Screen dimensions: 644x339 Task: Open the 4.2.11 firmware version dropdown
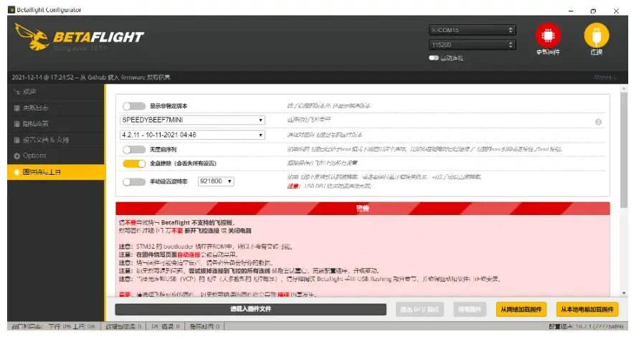click(x=192, y=135)
